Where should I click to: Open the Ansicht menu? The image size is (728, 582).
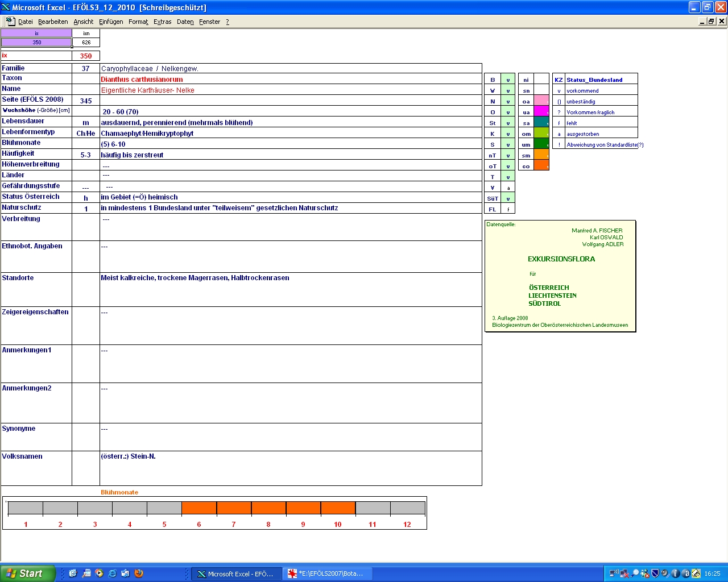[x=83, y=22]
